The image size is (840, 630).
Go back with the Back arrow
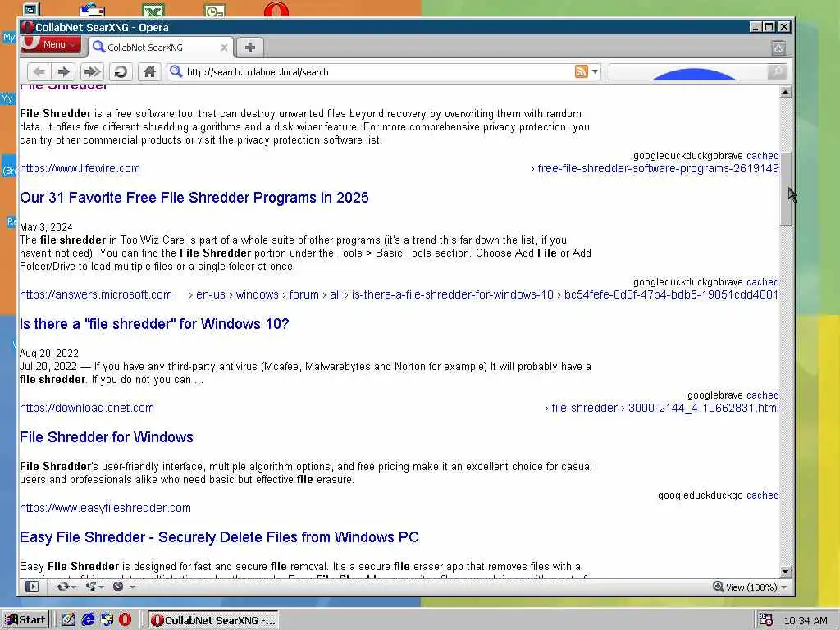[39, 71]
